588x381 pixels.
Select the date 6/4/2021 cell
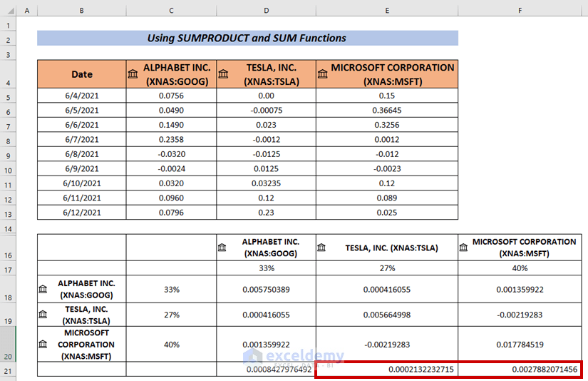coord(82,96)
